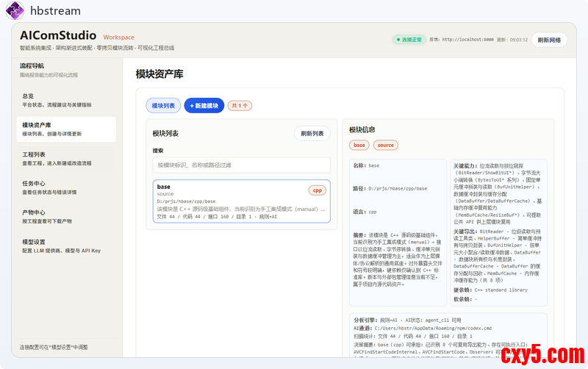Screen dimensions: 588x369
Task: Click the Workspace label beside AIComStudio
Action: click(118, 37)
